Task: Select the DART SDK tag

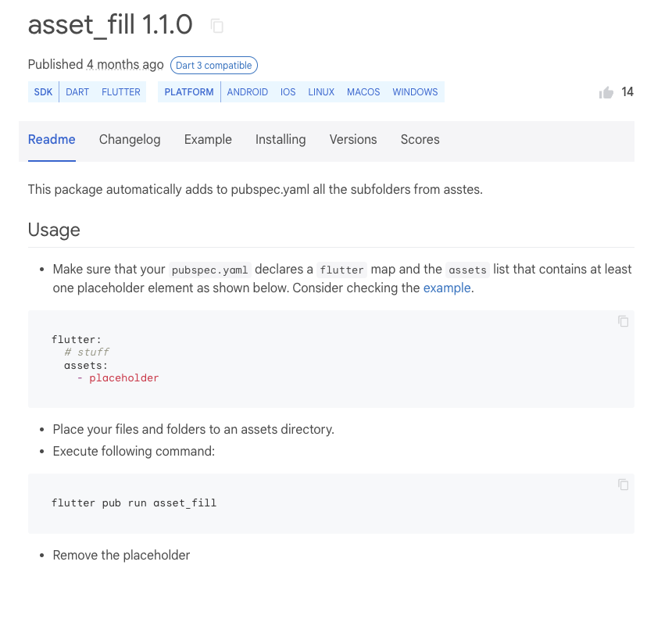Action: (x=77, y=92)
